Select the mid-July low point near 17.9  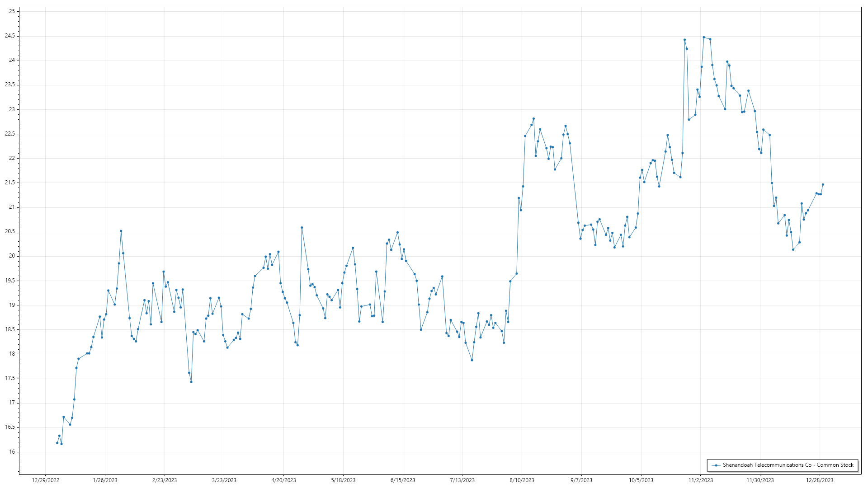472,360
